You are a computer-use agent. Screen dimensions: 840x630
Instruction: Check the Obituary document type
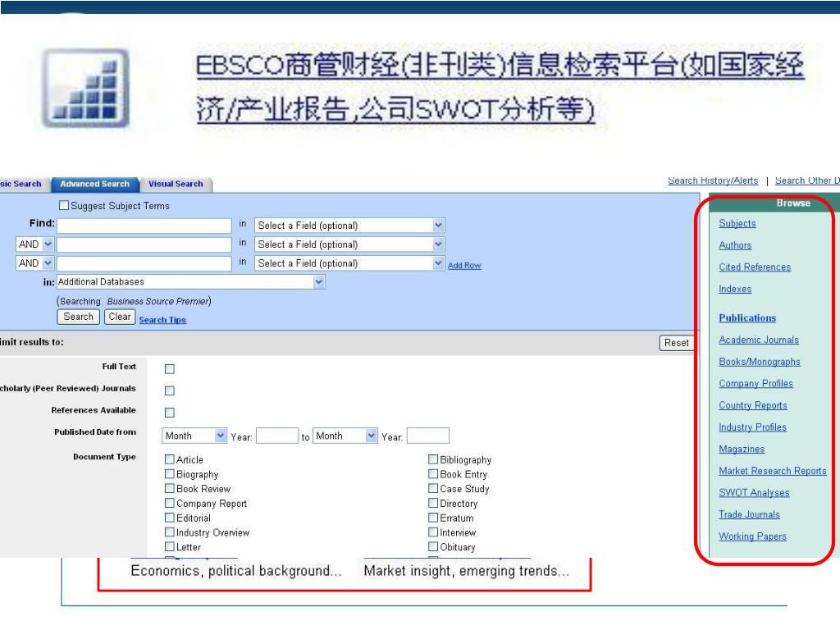coord(433,546)
